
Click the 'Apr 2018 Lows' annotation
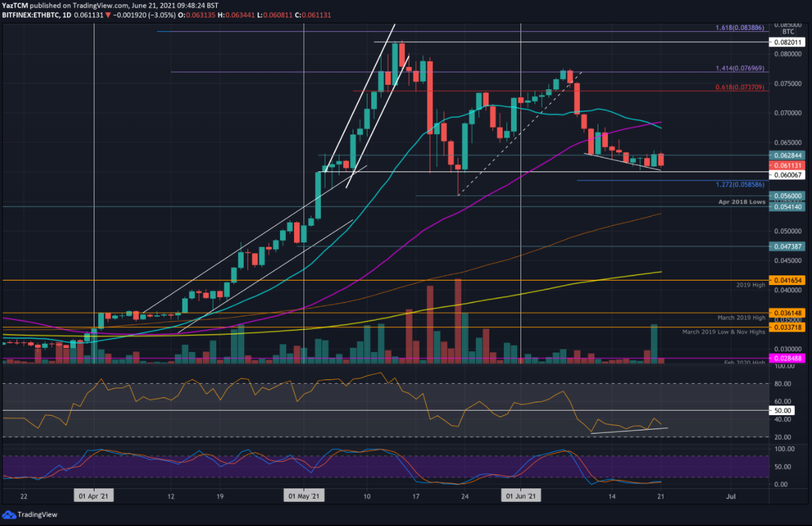coord(742,202)
